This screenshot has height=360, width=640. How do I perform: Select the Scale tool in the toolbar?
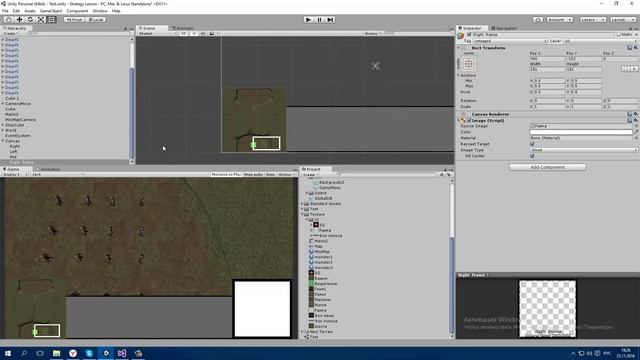[41, 20]
